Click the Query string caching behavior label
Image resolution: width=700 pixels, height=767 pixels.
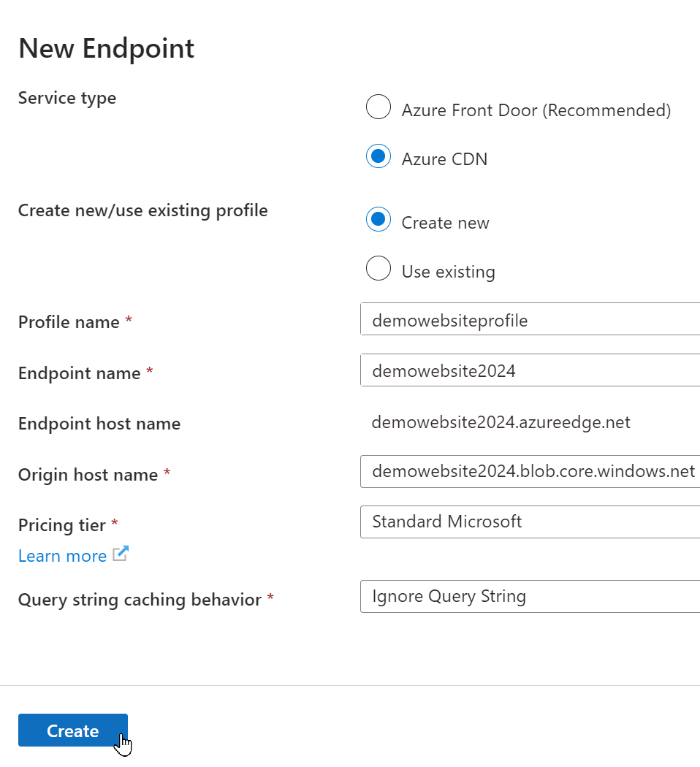click(140, 600)
